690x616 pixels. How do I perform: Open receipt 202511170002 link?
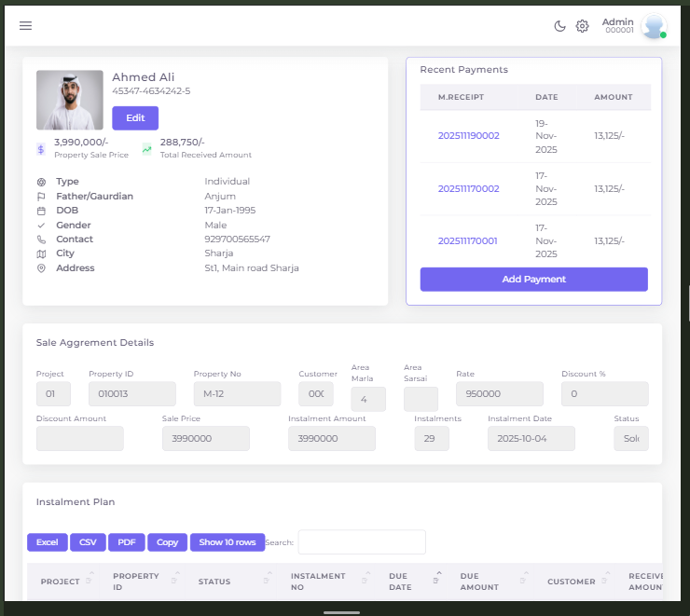point(468,189)
